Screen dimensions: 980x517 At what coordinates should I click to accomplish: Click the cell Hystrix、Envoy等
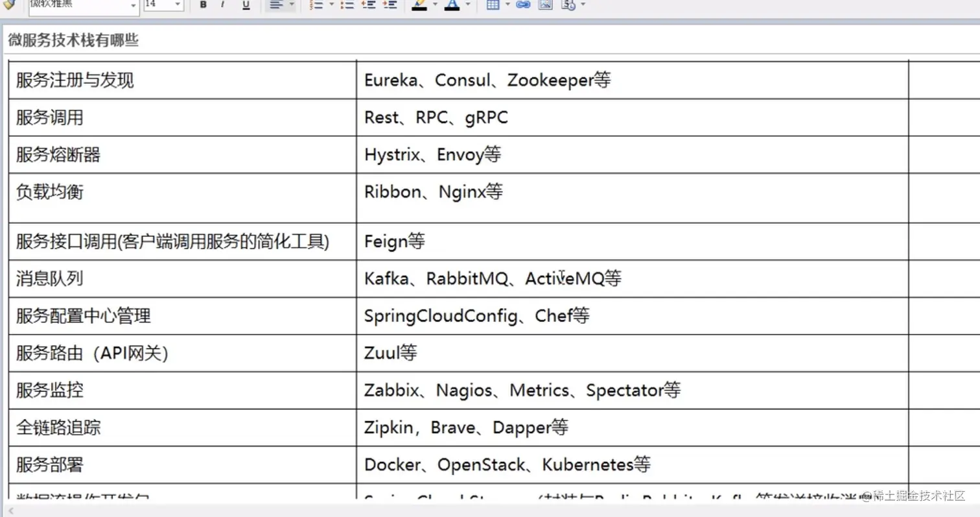633,154
